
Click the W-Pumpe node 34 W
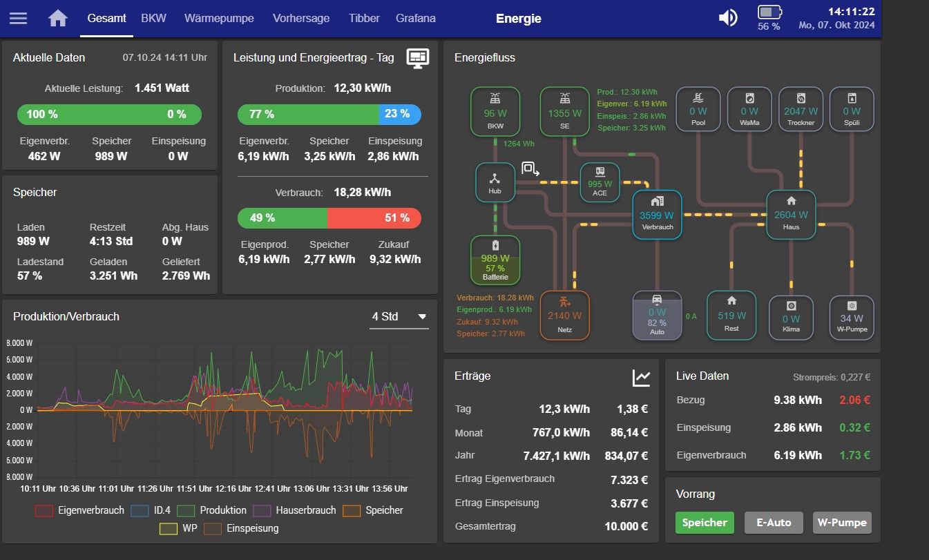pyautogui.click(x=852, y=318)
